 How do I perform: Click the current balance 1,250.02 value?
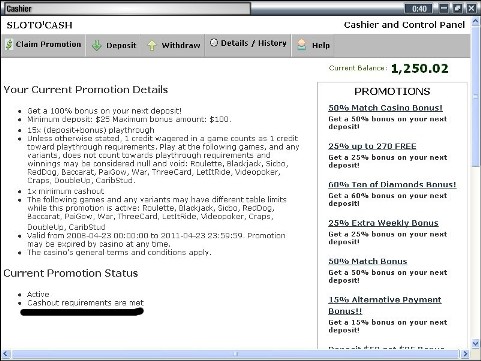(x=420, y=68)
